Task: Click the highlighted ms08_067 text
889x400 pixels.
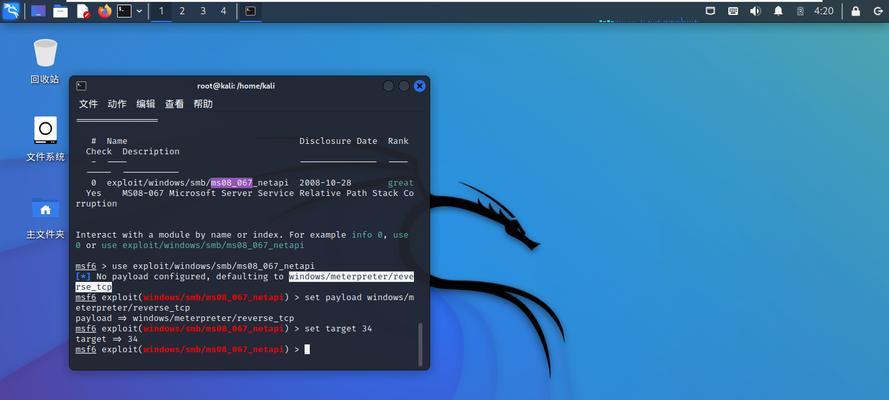Action: 231,183
